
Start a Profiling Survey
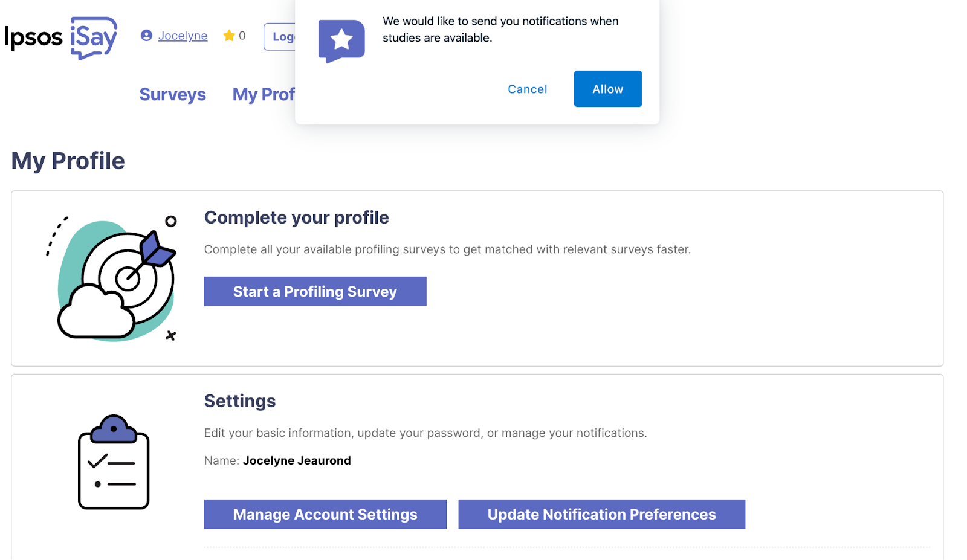[315, 292]
